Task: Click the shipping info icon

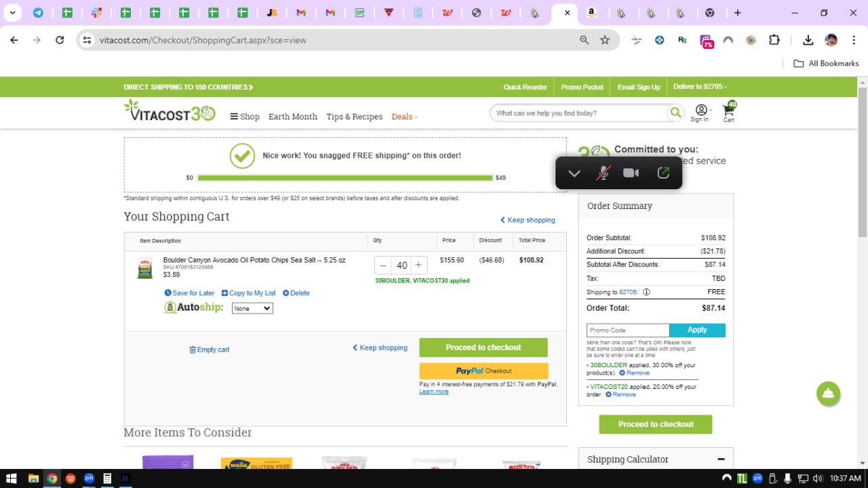Action: [646, 293]
